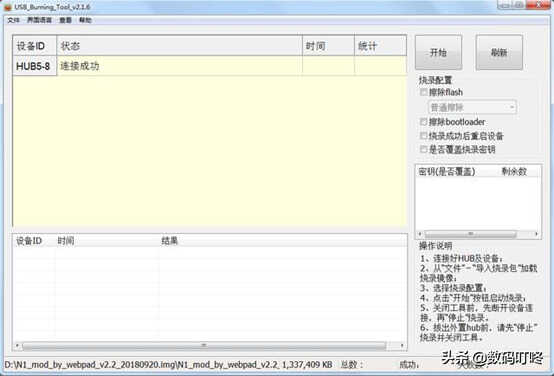Image resolution: width=554 pixels, height=376 pixels.
Task: Click the USB Burning Tool title bar icon
Action: (x=7, y=7)
